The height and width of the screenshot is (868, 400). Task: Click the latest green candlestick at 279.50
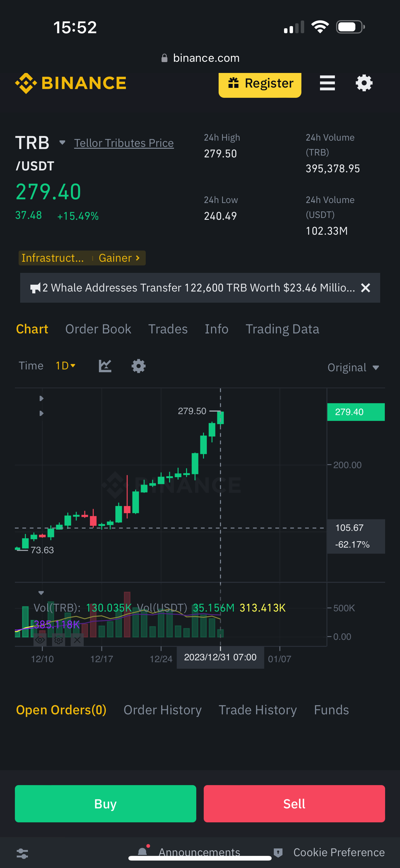point(220,418)
